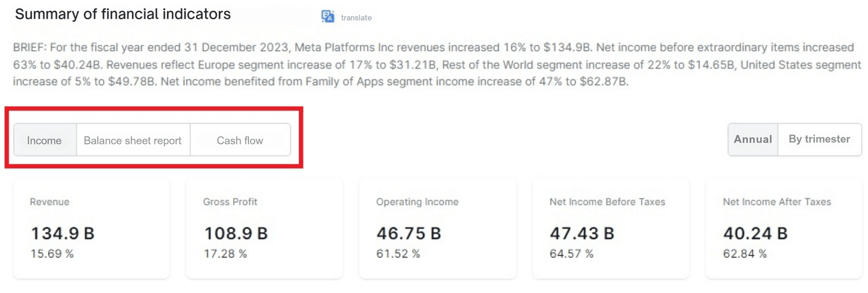This screenshot has height=293, width=868.
Task: Select the Income tab
Action: click(x=45, y=140)
